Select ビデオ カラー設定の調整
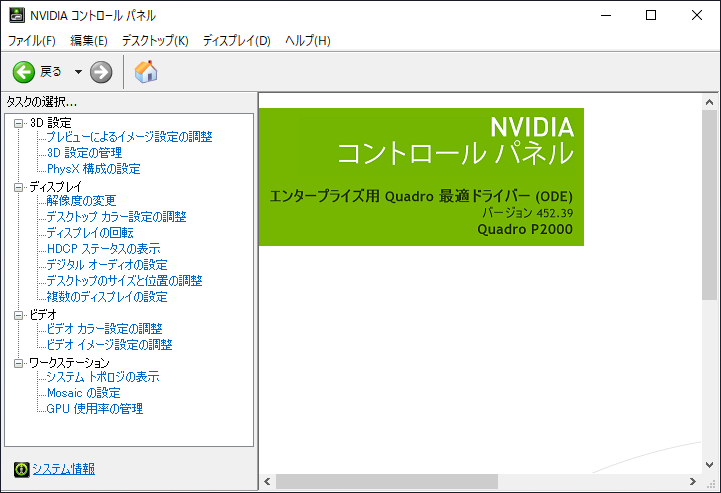721x493 pixels. pos(104,329)
